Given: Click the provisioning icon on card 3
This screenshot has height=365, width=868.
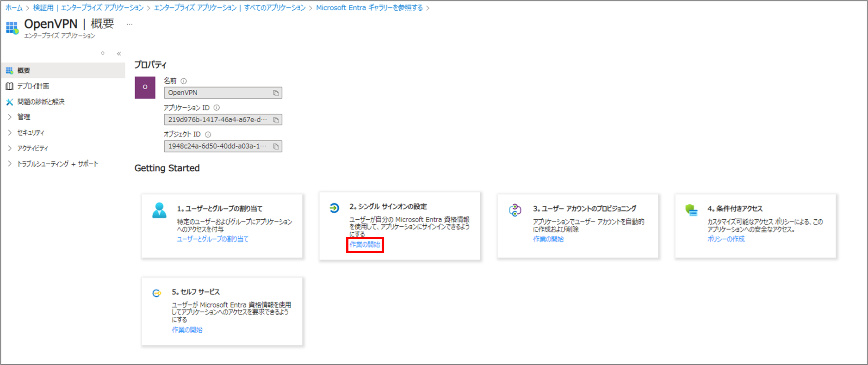Looking at the screenshot, I should point(515,210).
